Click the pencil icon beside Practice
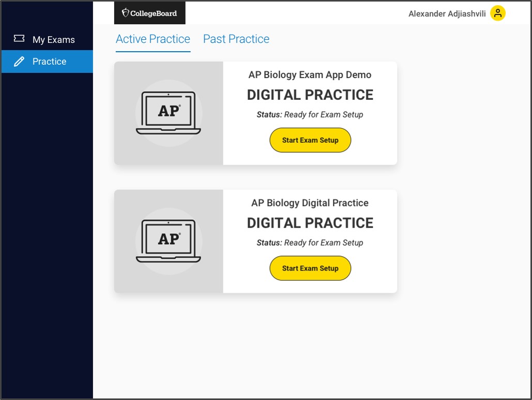Image resolution: width=532 pixels, height=400 pixels. tap(19, 61)
